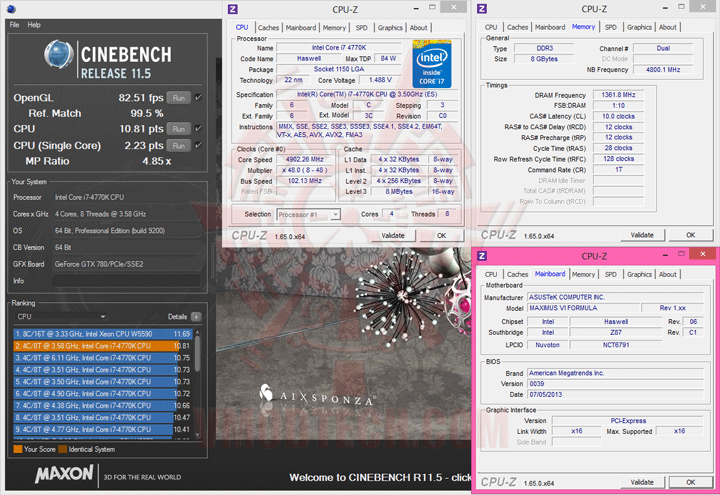Open Graphics tab in top-left CPU-Z window
720x495 pixels.
[390, 28]
